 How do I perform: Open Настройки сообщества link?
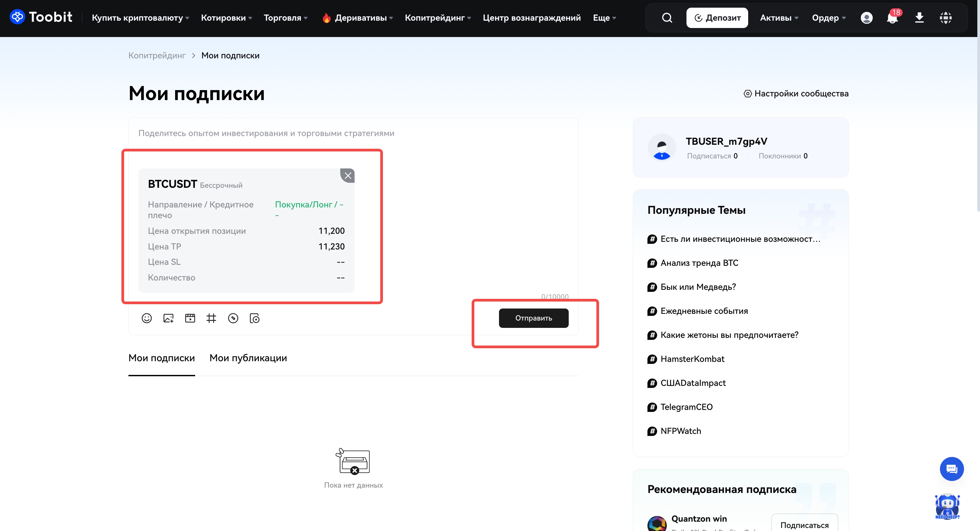click(x=796, y=94)
